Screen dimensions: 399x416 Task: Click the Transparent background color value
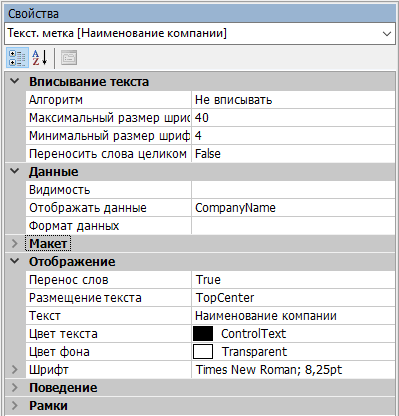(x=254, y=352)
